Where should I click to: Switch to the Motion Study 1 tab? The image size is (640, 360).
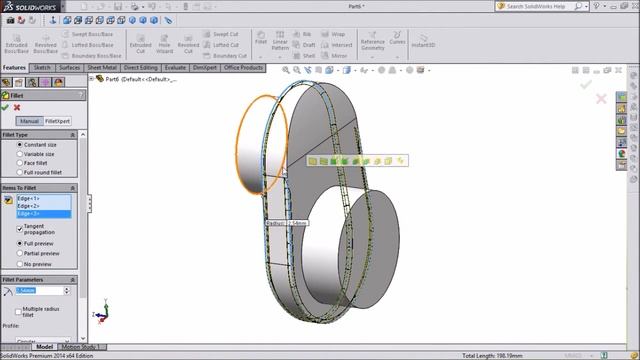pyautogui.click(x=81, y=347)
